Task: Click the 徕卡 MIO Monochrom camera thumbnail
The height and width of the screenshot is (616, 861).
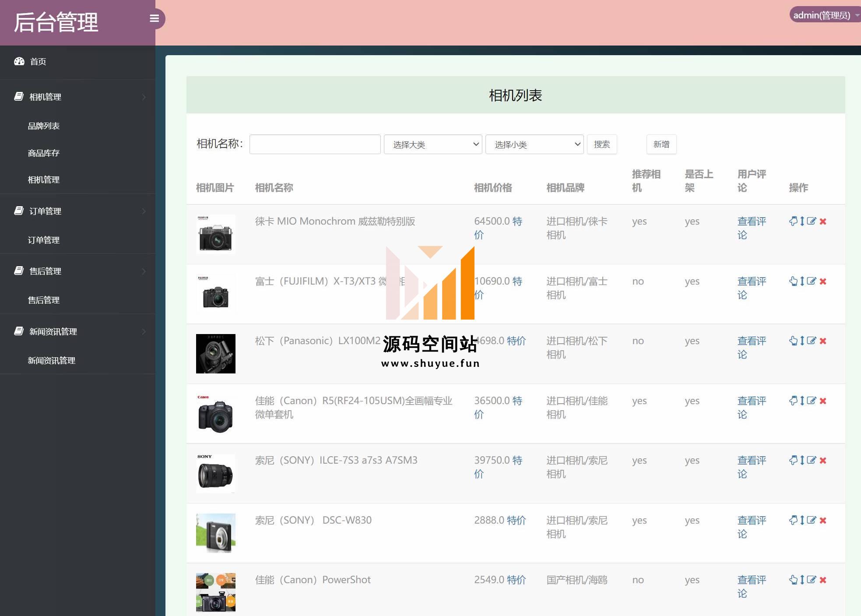Action: [216, 234]
